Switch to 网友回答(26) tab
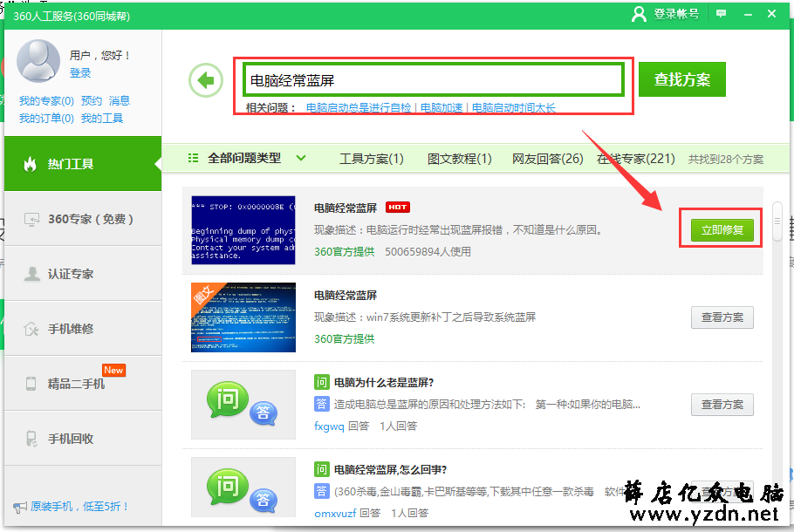794x532 pixels. (547, 159)
